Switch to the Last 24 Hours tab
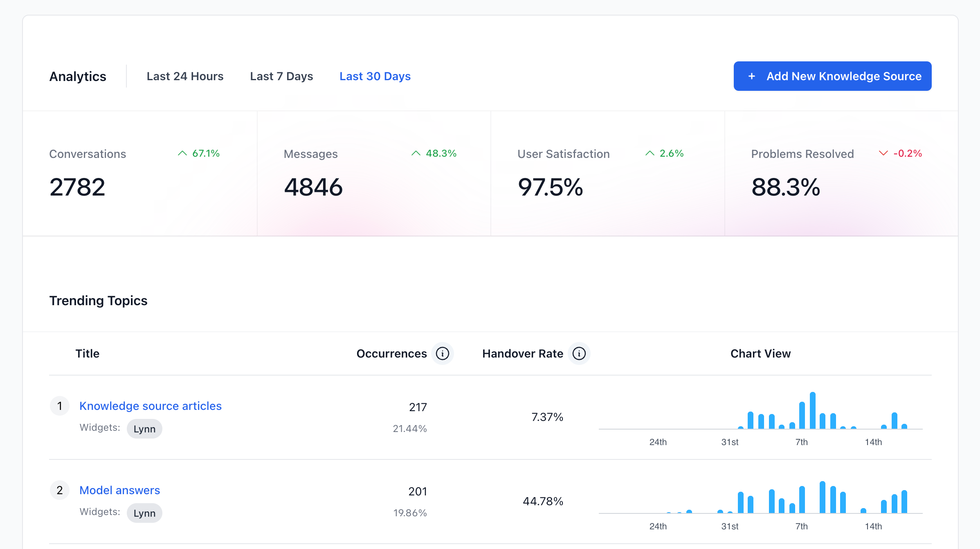This screenshot has height=549, width=980. pyautogui.click(x=185, y=76)
